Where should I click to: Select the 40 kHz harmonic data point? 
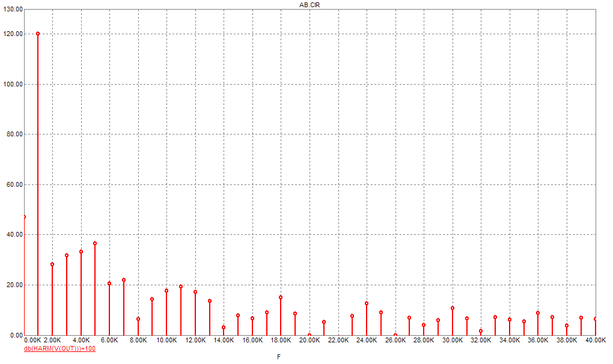[x=595, y=319]
